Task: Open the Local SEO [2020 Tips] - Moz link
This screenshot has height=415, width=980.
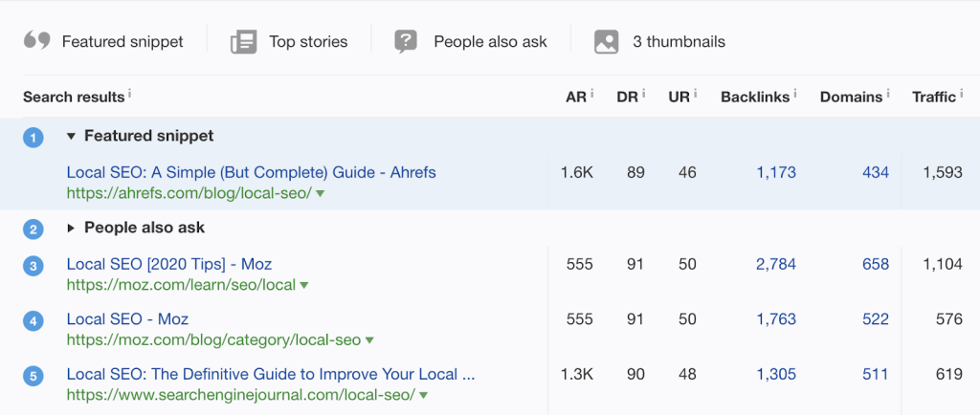Action: (169, 264)
